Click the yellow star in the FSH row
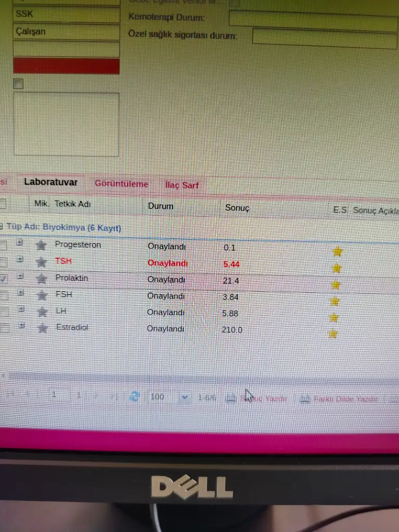The height and width of the screenshot is (532, 399). [x=335, y=301]
